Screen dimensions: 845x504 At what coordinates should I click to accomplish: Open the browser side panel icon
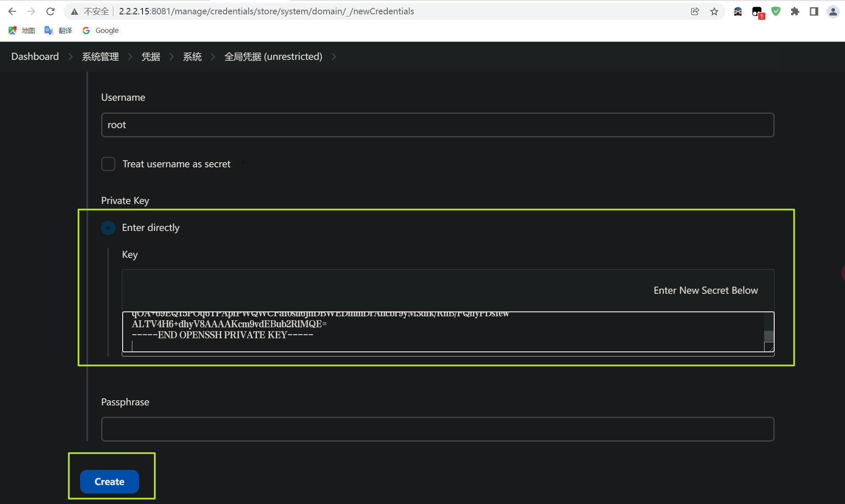(x=814, y=11)
